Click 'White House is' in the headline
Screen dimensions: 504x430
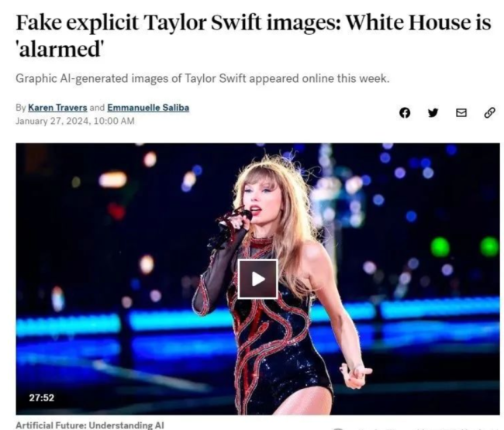418,22
